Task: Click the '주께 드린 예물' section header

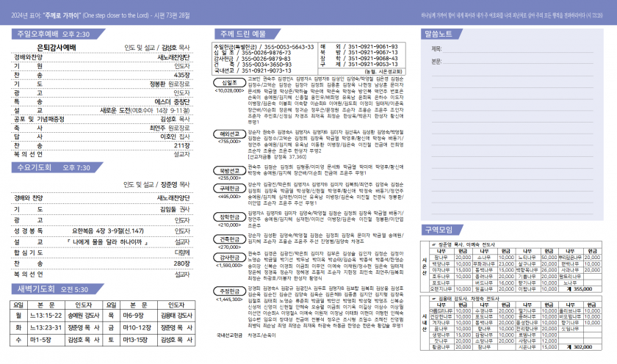Action: [247, 34]
